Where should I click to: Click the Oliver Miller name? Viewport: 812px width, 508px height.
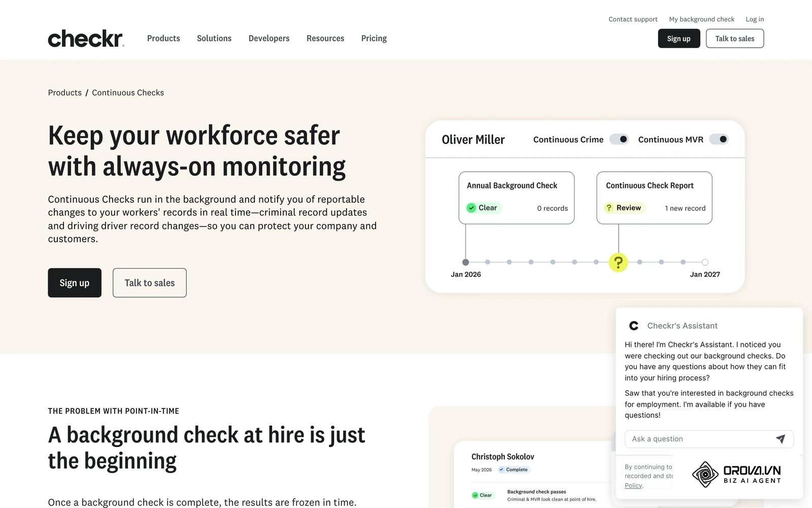coord(473,140)
